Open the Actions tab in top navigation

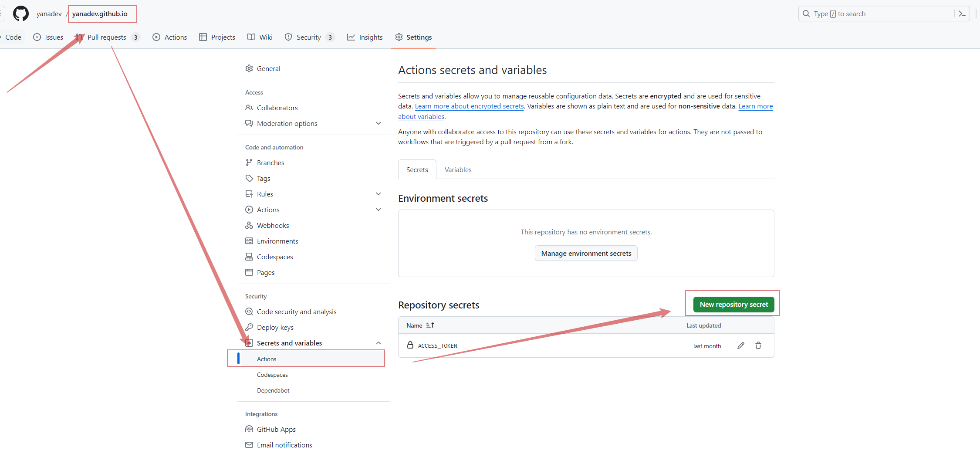(x=170, y=37)
